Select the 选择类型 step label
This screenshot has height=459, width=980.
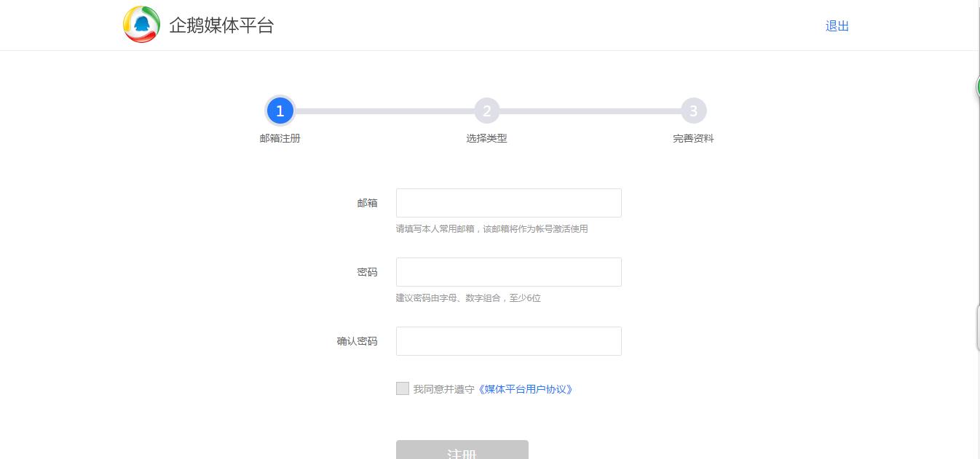click(486, 138)
